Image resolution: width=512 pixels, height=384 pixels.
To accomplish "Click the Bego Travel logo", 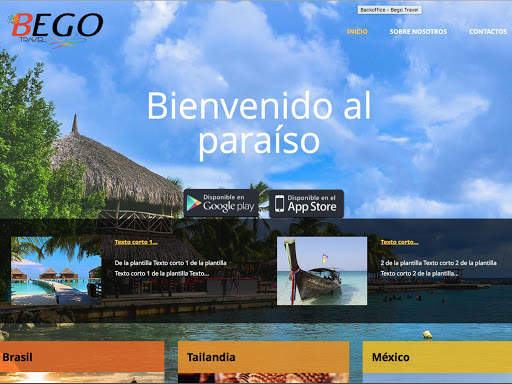I will pyautogui.click(x=56, y=30).
